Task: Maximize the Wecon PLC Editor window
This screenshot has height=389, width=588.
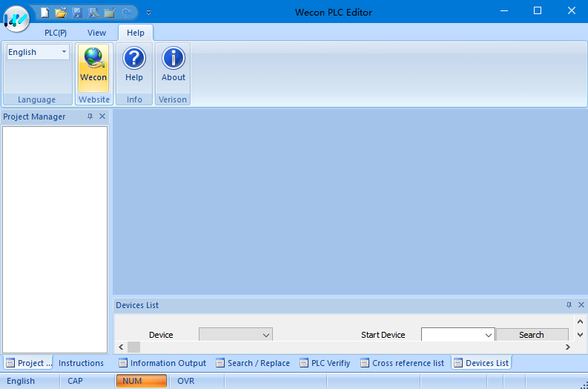Action: pos(538,11)
